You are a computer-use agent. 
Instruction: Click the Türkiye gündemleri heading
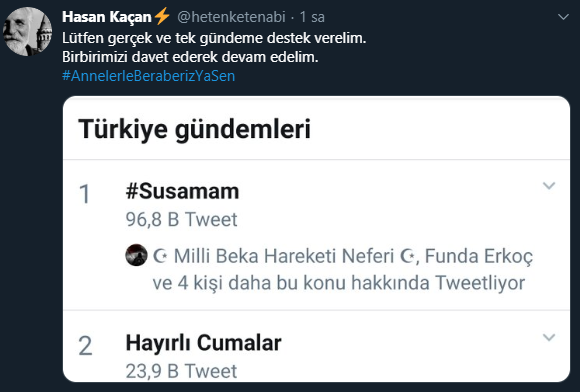click(x=194, y=129)
